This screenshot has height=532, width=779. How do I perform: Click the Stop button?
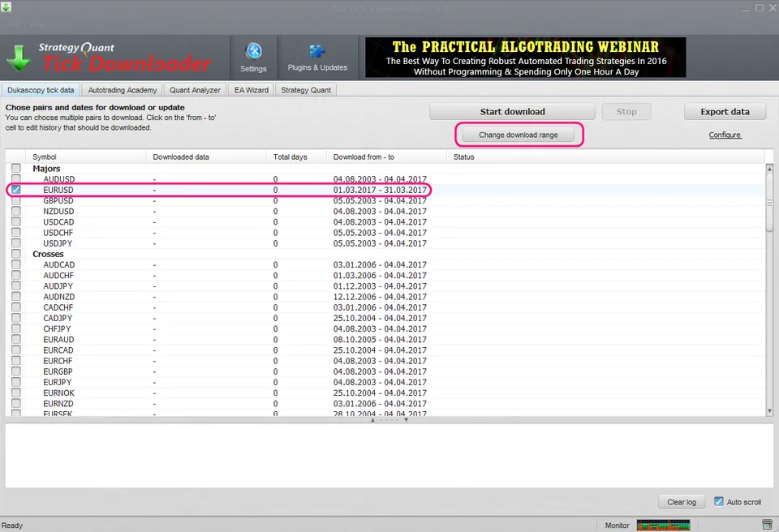626,112
